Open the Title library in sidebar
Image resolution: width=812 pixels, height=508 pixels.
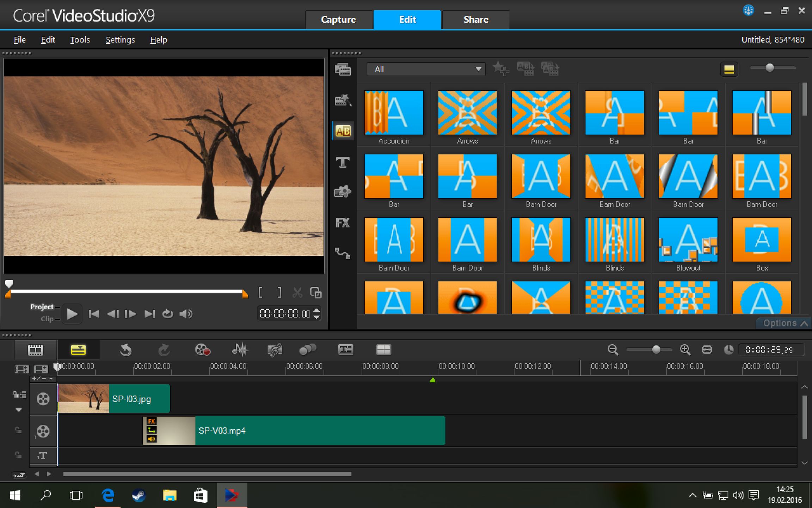pos(343,162)
